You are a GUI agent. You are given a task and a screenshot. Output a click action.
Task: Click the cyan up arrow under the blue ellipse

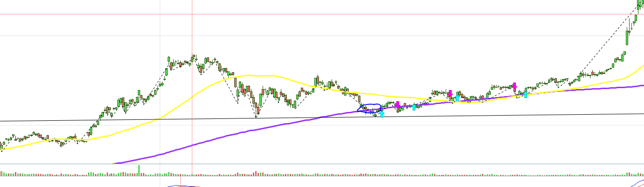click(382, 114)
